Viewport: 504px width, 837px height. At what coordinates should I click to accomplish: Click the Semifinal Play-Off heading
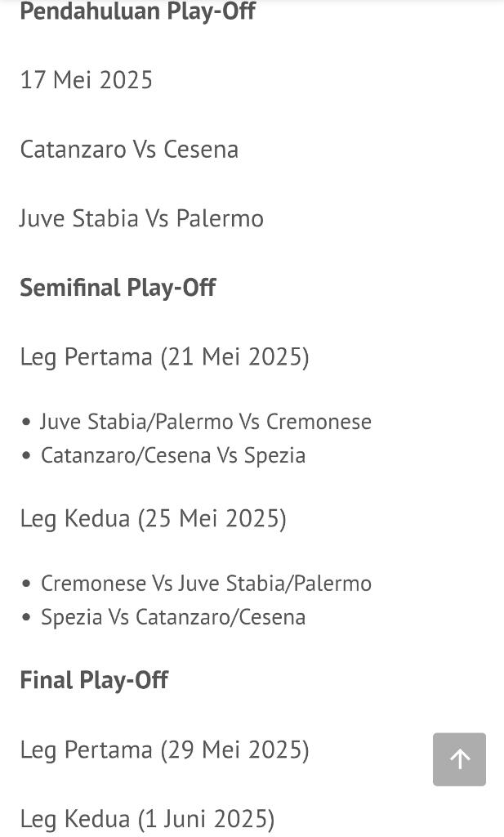[118, 288]
